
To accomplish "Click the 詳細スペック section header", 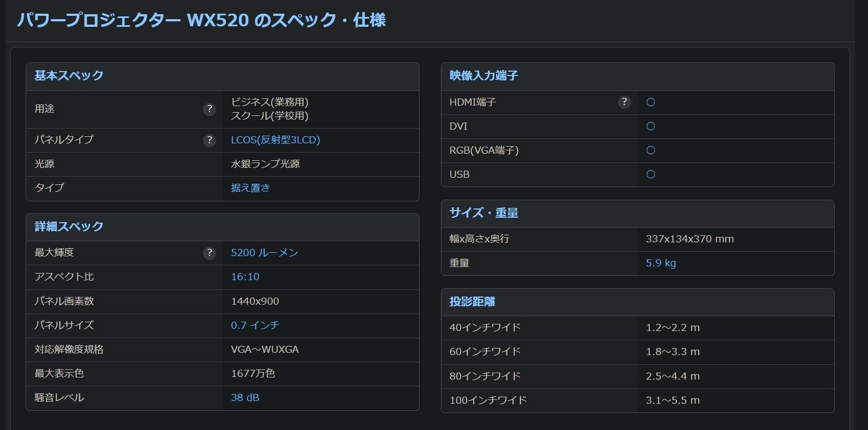I will coord(69,226).
